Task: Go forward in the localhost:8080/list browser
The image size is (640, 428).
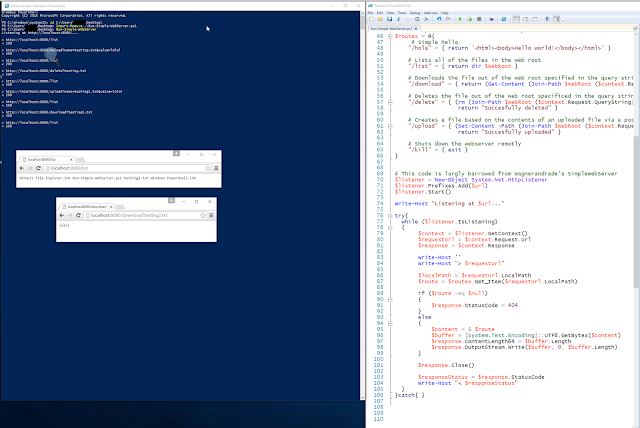Action: tap(30, 168)
